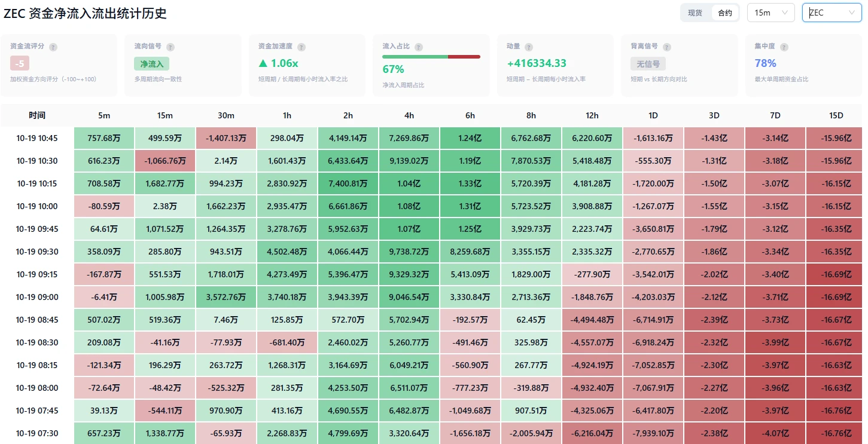Click the -277.90万 cell
Screen dimensions: 868x444
click(592, 274)
